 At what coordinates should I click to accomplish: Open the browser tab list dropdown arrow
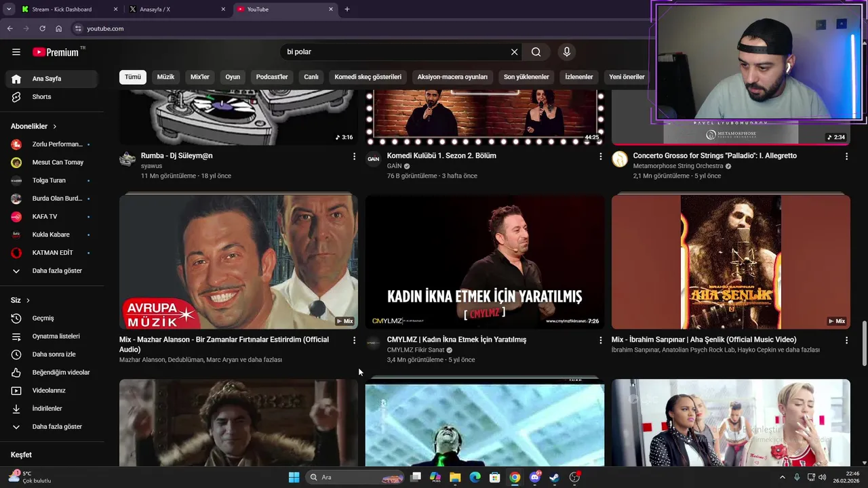(9, 9)
